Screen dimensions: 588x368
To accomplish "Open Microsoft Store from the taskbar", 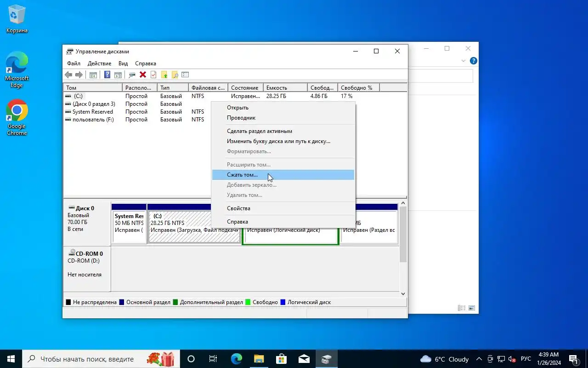I will [281, 359].
